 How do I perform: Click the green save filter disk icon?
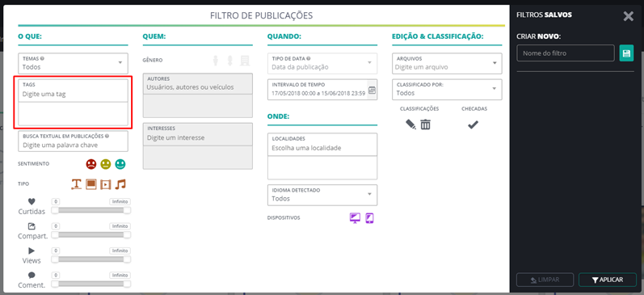coord(626,53)
